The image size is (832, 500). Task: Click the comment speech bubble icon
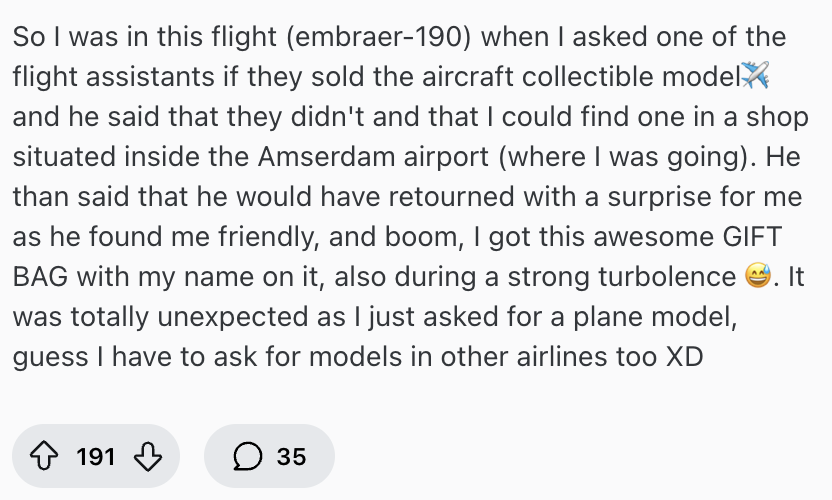(246, 457)
